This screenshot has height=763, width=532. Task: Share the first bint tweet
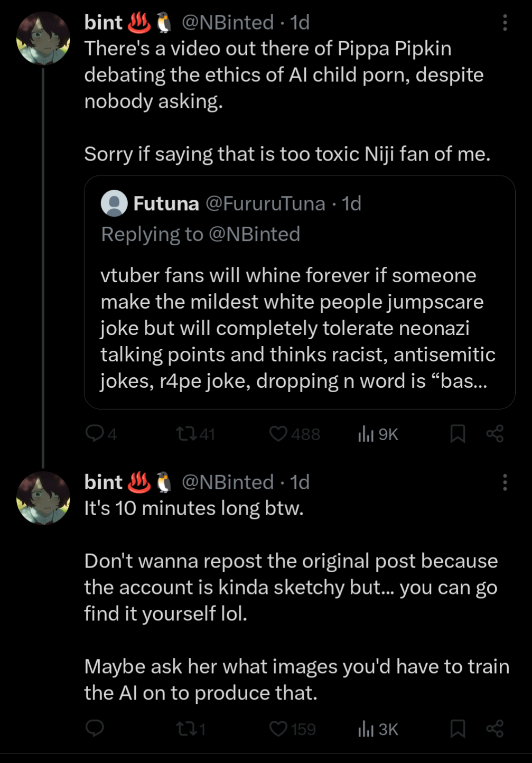coord(495,434)
